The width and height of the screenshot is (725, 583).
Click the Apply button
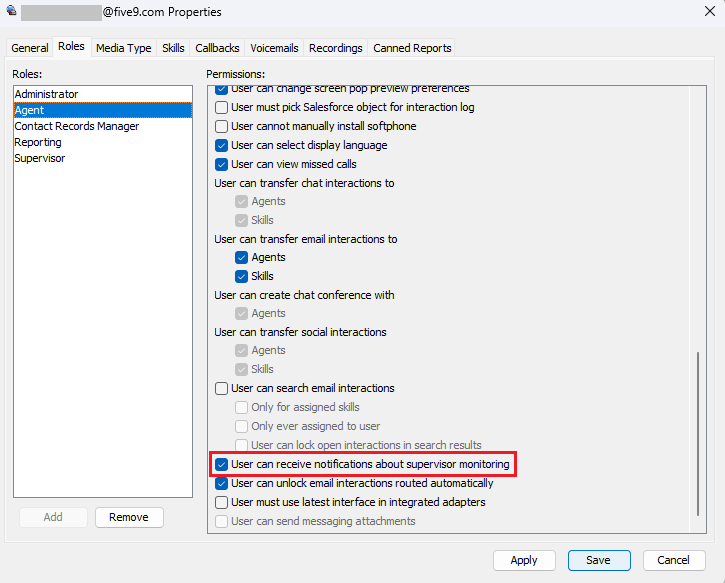(524, 560)
